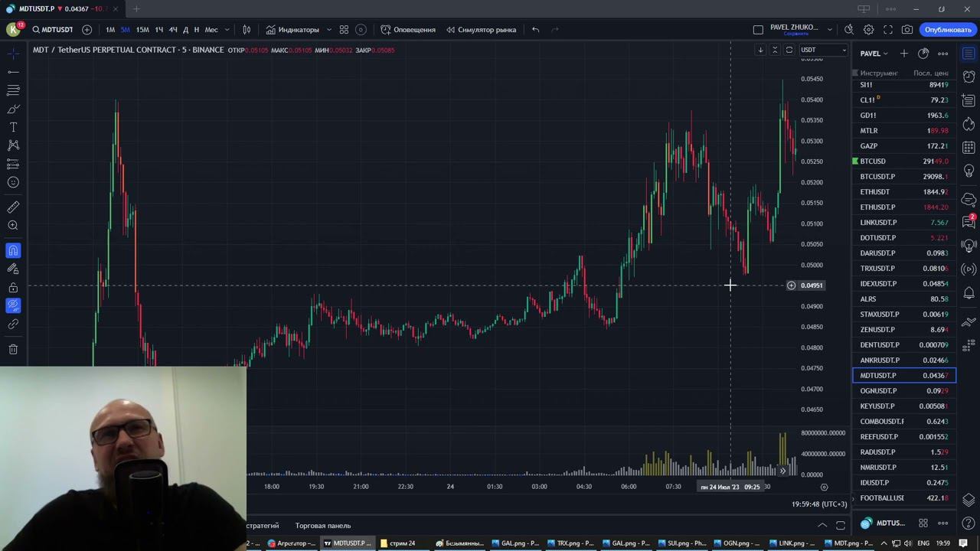
Task: Add symbol to watchlist with plus
Action: (x=903, y=54)
